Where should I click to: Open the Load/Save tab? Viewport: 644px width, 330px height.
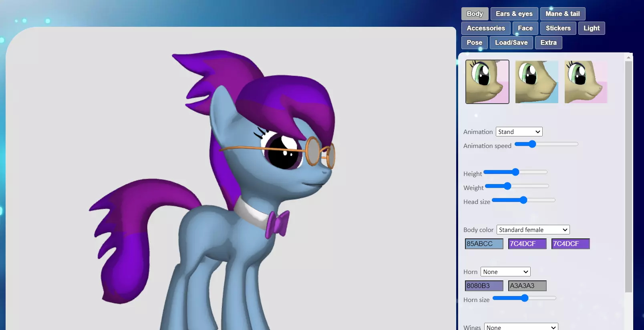tap(511, 42)
